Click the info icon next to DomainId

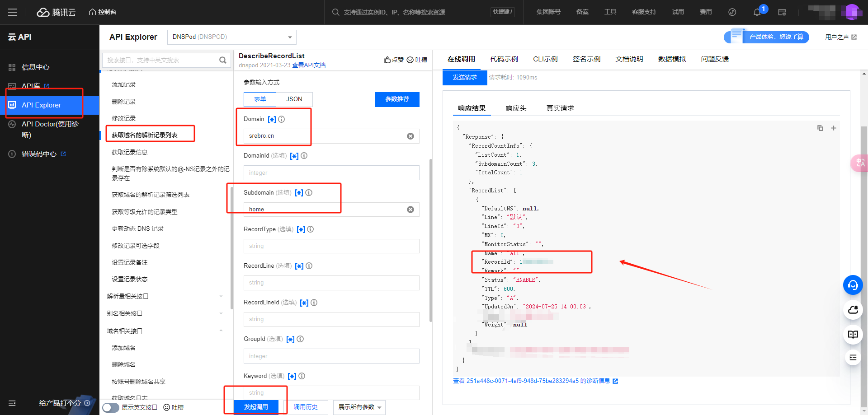[x=304, y=156]
